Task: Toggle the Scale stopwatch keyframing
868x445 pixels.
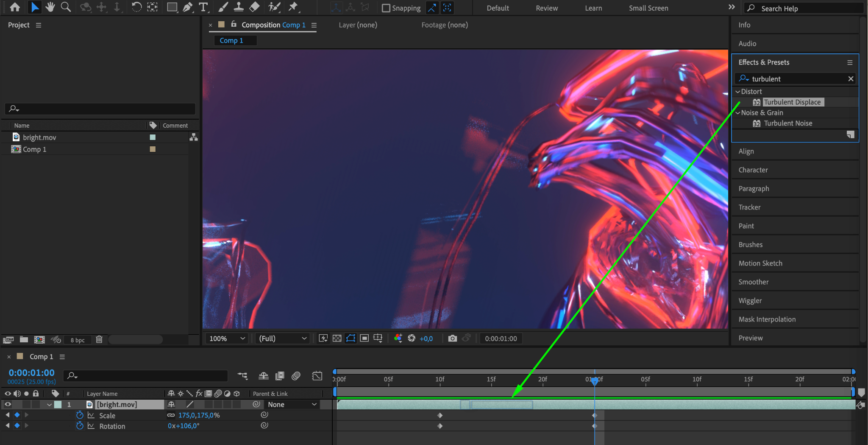Action: click(80, 415)
